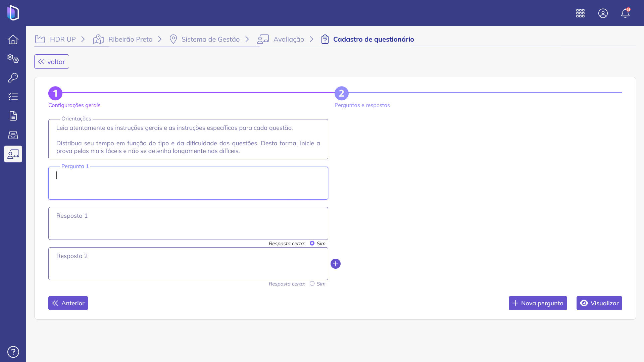The height and width of the screenshot is (362, 644).
Task: Click the factory icon beside HDR UP
Action: click(x=40, y=39)
